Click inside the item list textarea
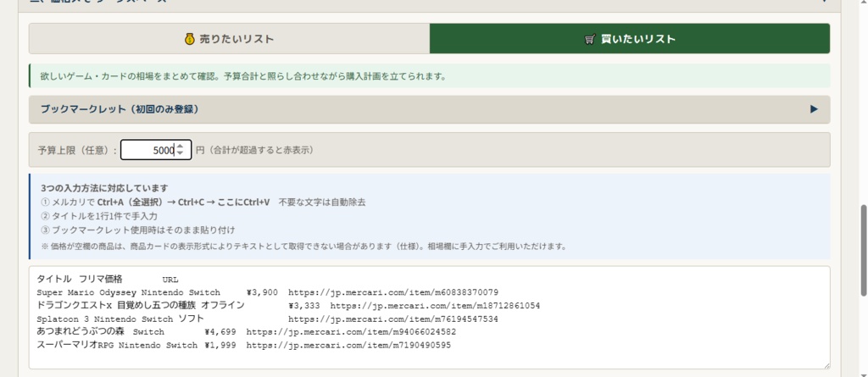868x377 pixels. (429, 317)
